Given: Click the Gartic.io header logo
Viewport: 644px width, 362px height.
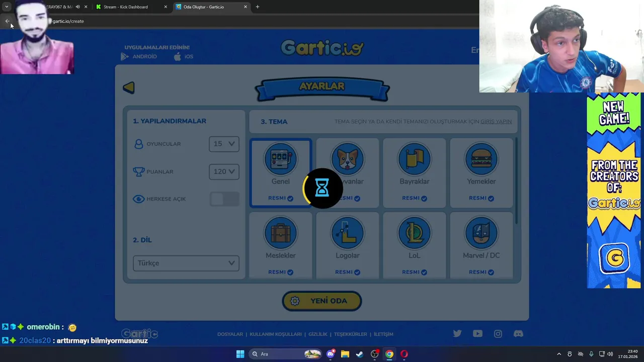Looking at the screenshot, I should point(322,48).
